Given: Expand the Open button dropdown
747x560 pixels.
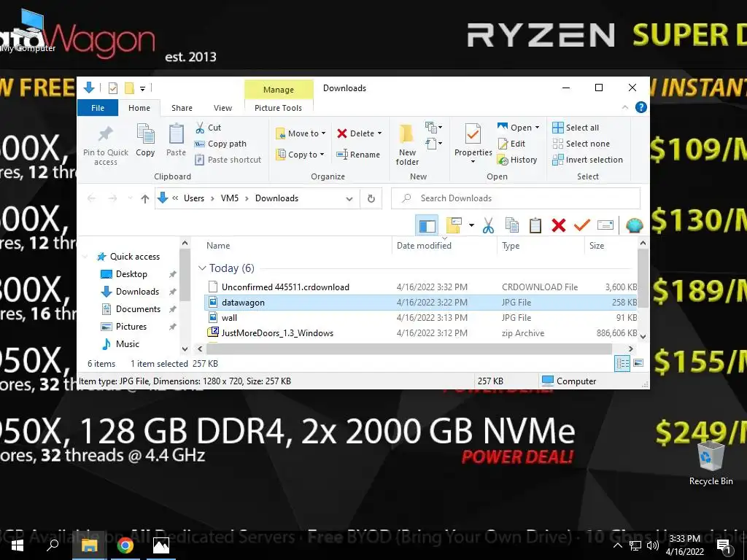Looking at the screenshot, I should click(x=537, y=128).
